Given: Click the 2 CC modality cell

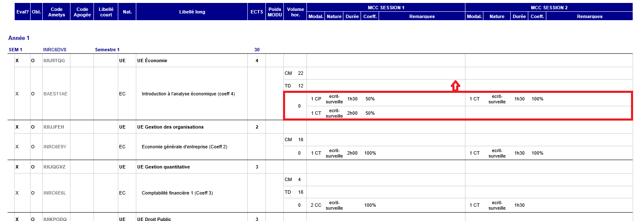Looking at the screenshot, I should 316,205.
